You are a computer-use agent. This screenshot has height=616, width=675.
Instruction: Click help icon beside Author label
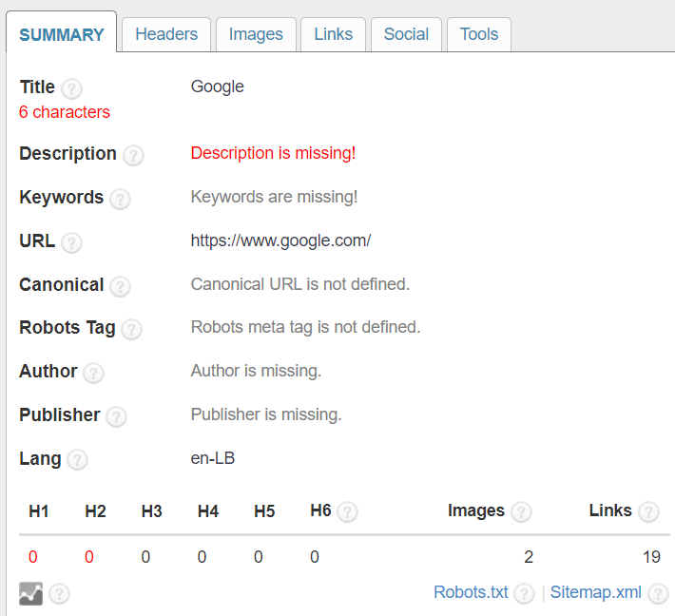click(93, 373)
